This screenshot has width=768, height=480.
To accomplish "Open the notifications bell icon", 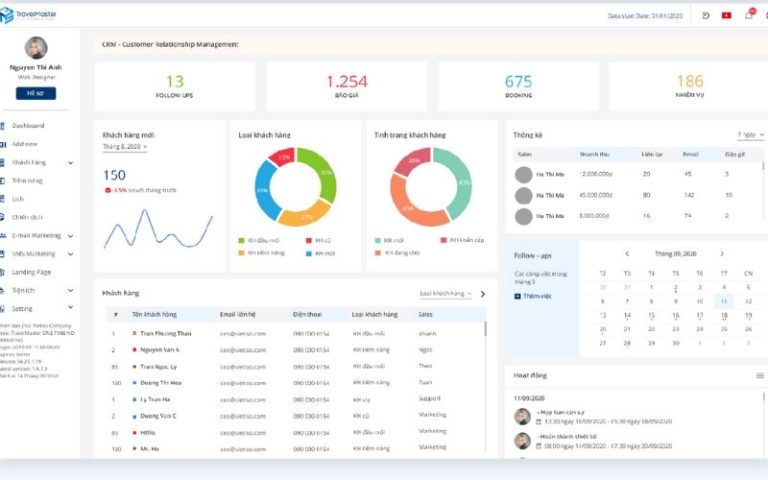I will (x=748, y=15).
